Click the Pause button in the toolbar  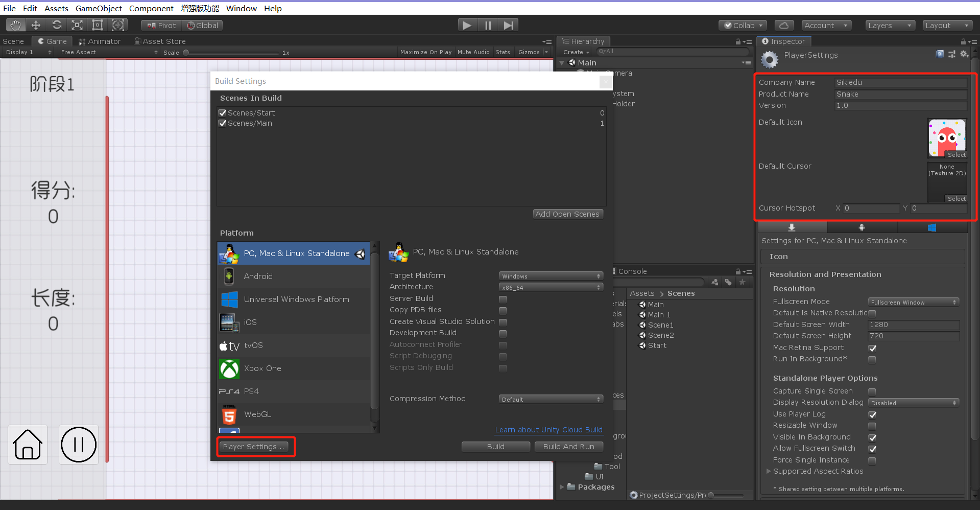tap(488, 25)
